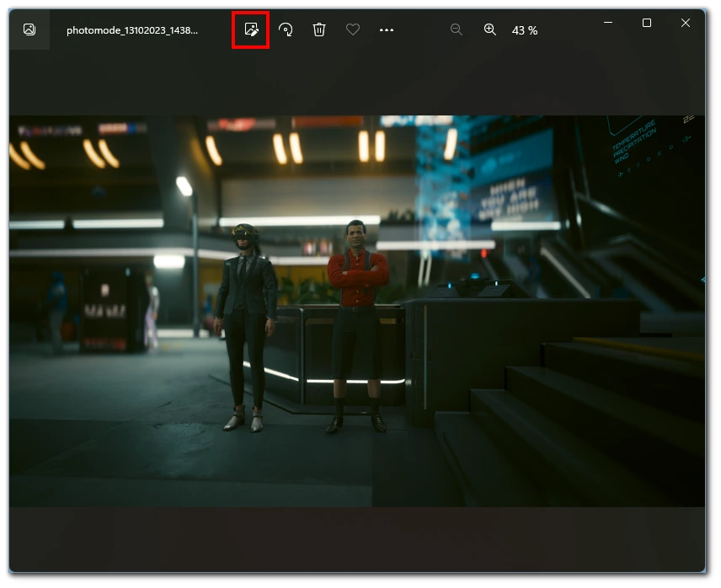Click the 43 % zoom level value
Viewport: 721px width, 588px height.
[525, 30]
